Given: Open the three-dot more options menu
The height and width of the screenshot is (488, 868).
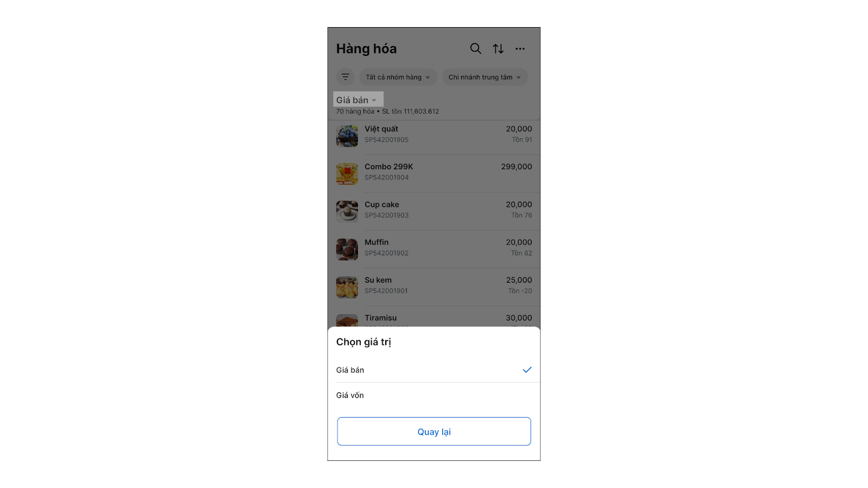Looking at the screenshot, I should [520, 49].
